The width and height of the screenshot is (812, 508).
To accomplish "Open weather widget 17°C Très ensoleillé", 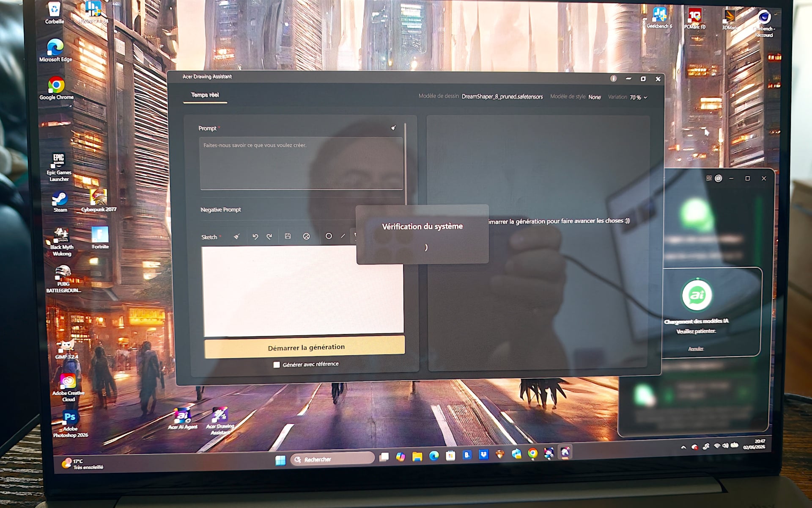I will [82, 464].
